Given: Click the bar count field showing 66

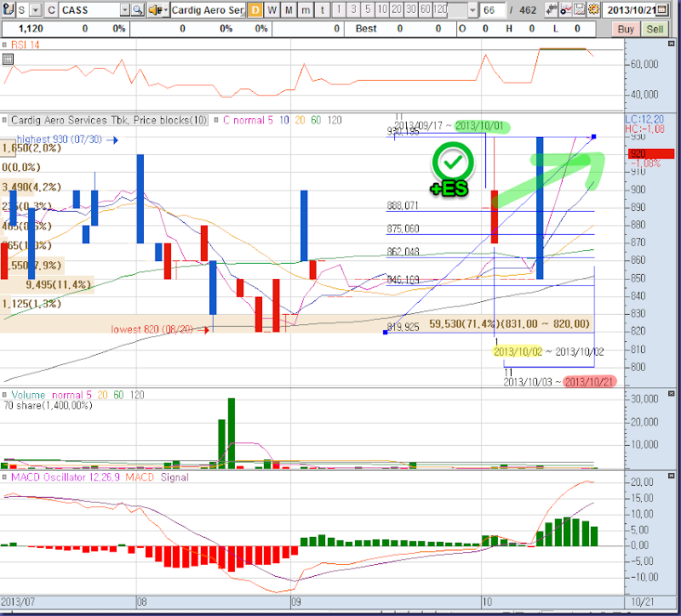Looking at the screenshot, I should coord(493,10).
